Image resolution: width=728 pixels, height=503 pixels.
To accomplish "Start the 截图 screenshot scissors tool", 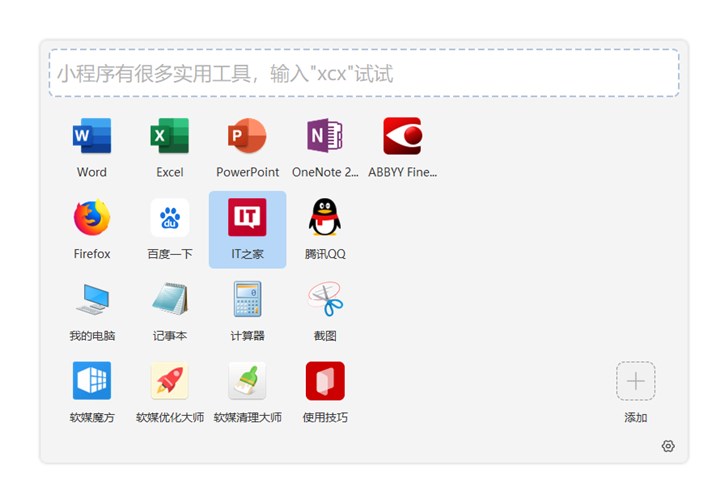I will (x=325, y=300).
